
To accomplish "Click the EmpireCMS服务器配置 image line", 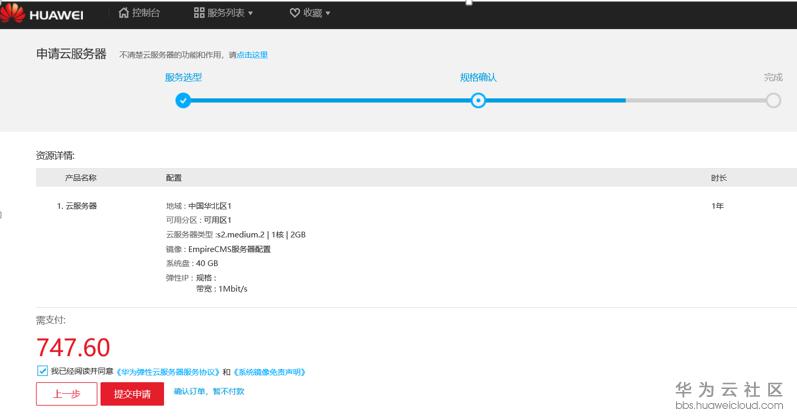I will [x=218, y=249].
